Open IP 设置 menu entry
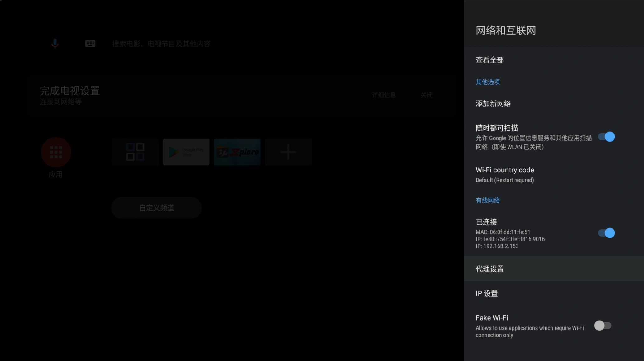The height and width of the screenshot is (361, 644). [487, 293]
